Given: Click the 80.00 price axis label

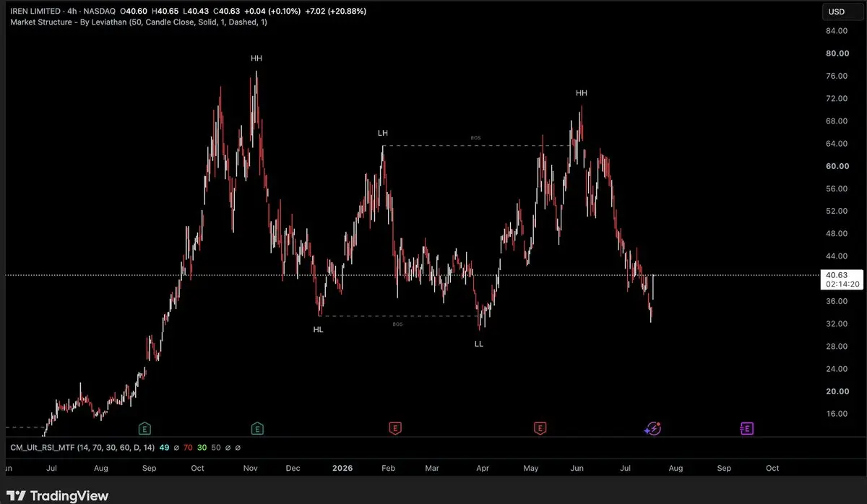Looking at the screenshot, I should click(837, 53).
